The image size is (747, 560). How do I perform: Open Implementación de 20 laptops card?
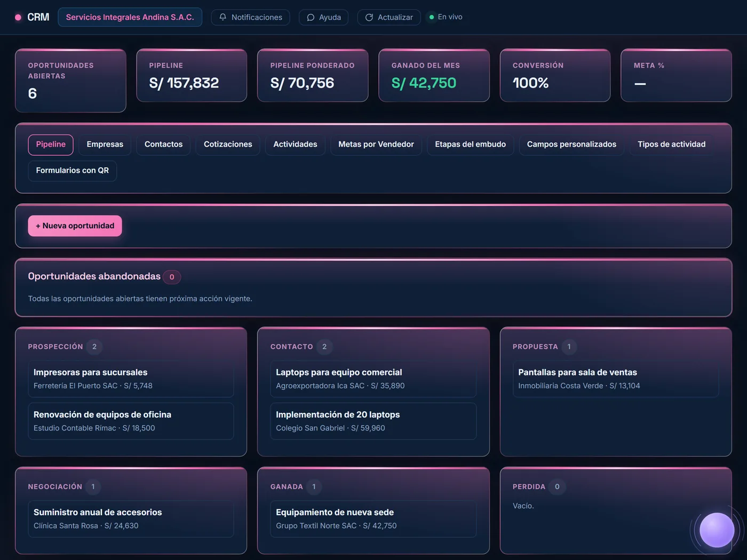[373, 421]
